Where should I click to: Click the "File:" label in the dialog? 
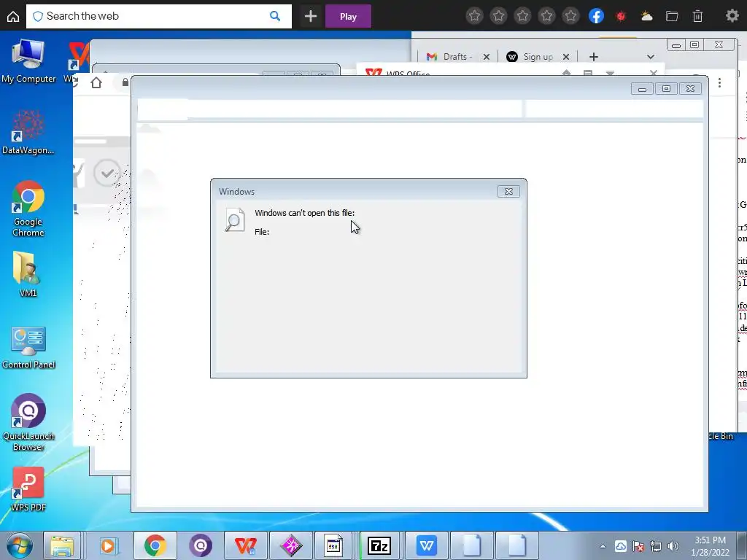click(262, 232)
